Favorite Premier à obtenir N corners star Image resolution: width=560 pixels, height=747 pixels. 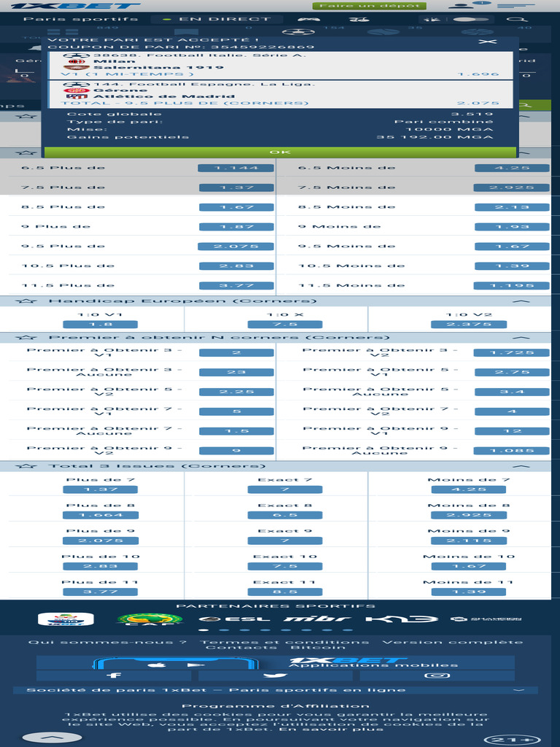click(26, 337)
